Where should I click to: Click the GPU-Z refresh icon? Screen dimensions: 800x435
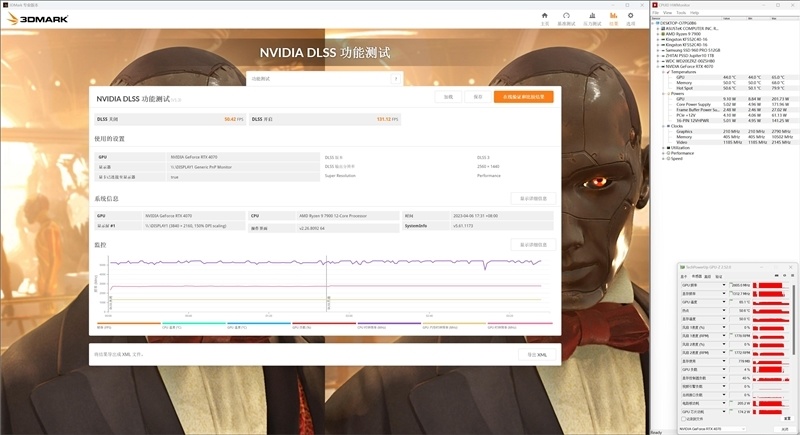pyautogui.click(x=784, y=276)
